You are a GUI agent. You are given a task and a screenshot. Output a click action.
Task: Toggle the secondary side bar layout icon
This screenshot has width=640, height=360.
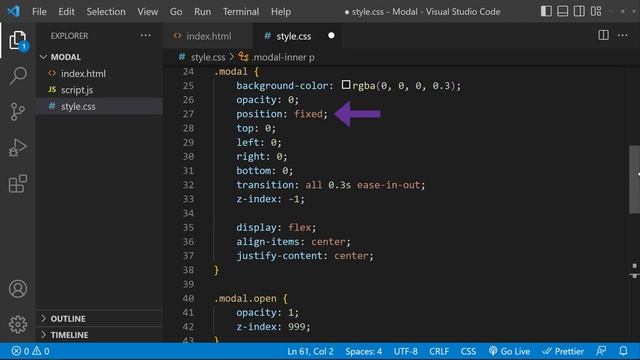[579, 11]
